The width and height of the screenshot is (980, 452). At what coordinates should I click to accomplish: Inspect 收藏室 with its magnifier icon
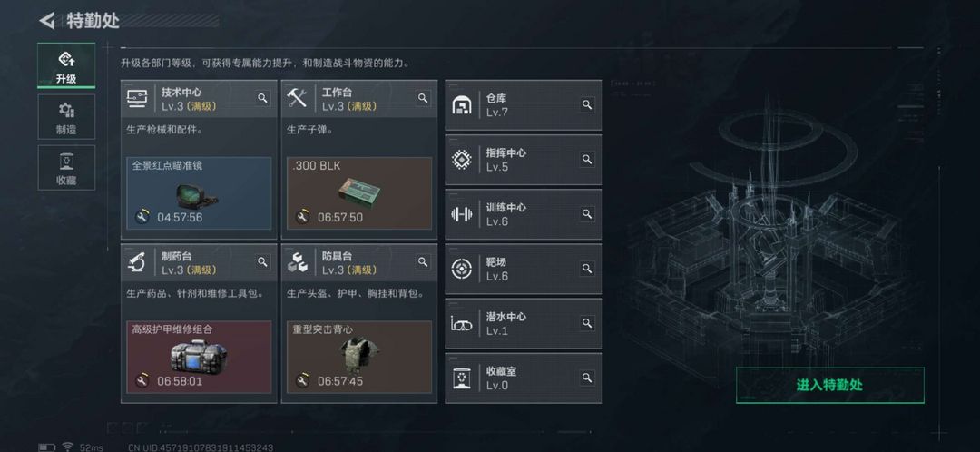tap(587, 378)
